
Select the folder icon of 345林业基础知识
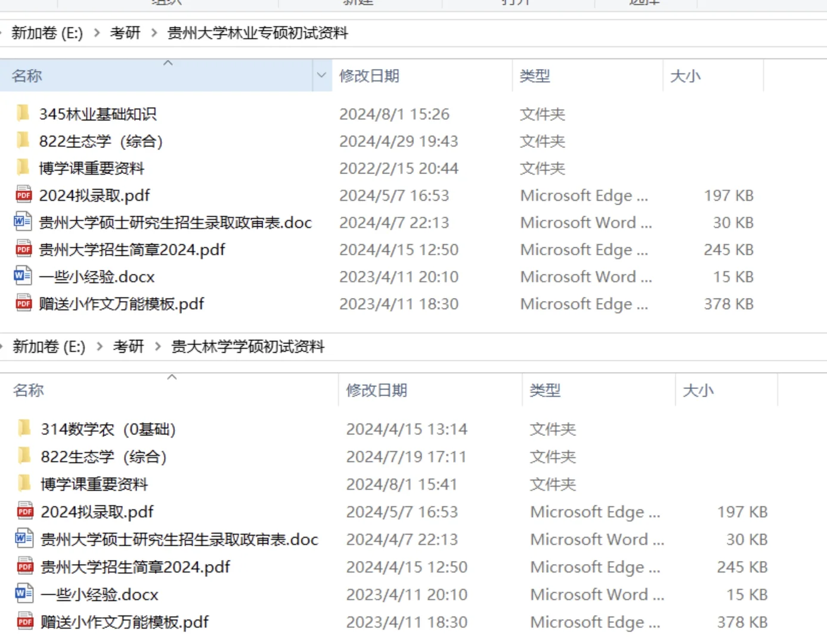(23, 113)
